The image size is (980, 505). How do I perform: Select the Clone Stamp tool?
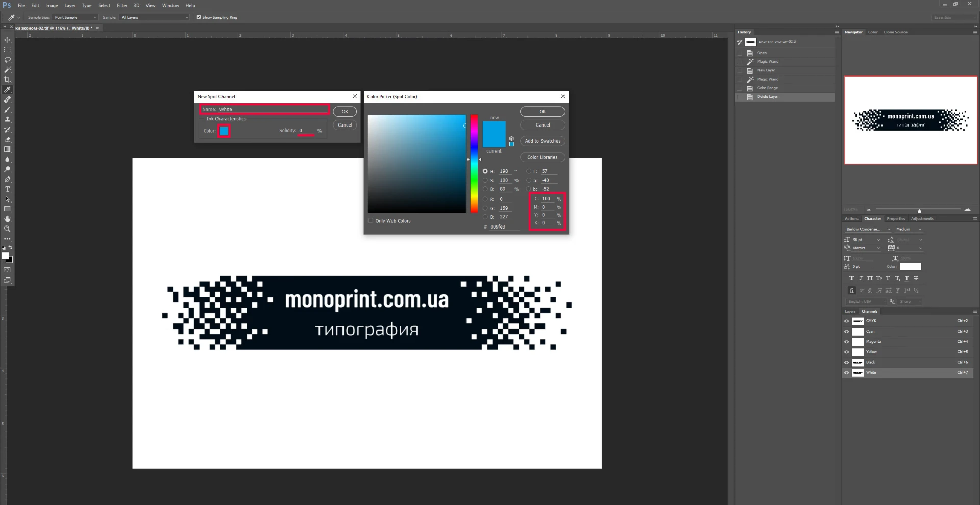pos(7,119)
